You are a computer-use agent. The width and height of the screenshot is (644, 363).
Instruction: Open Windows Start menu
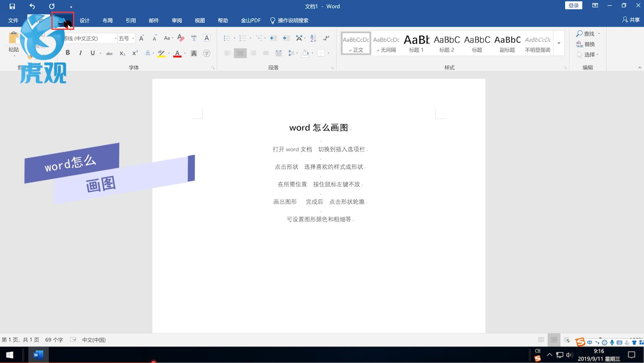[10, 354]
